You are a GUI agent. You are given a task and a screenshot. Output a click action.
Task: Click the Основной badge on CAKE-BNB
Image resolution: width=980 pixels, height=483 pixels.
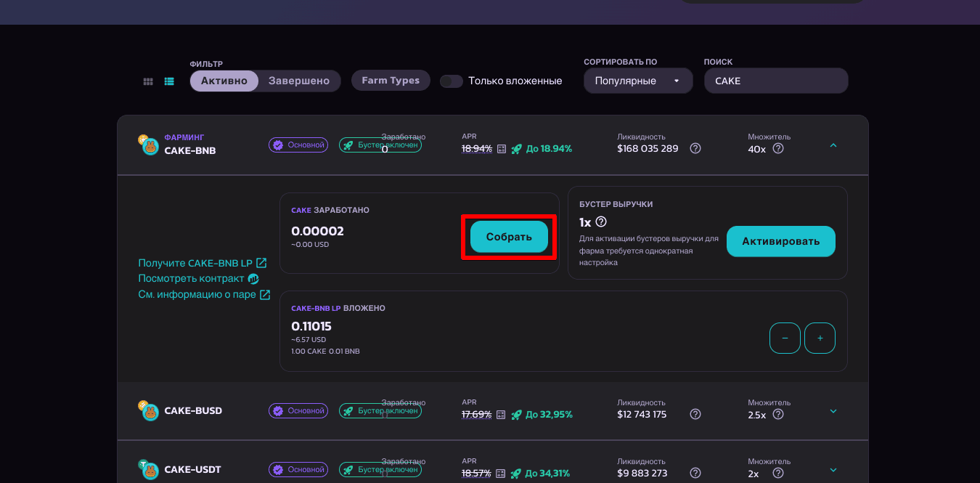pyautogui.click(x=298, y=145)
